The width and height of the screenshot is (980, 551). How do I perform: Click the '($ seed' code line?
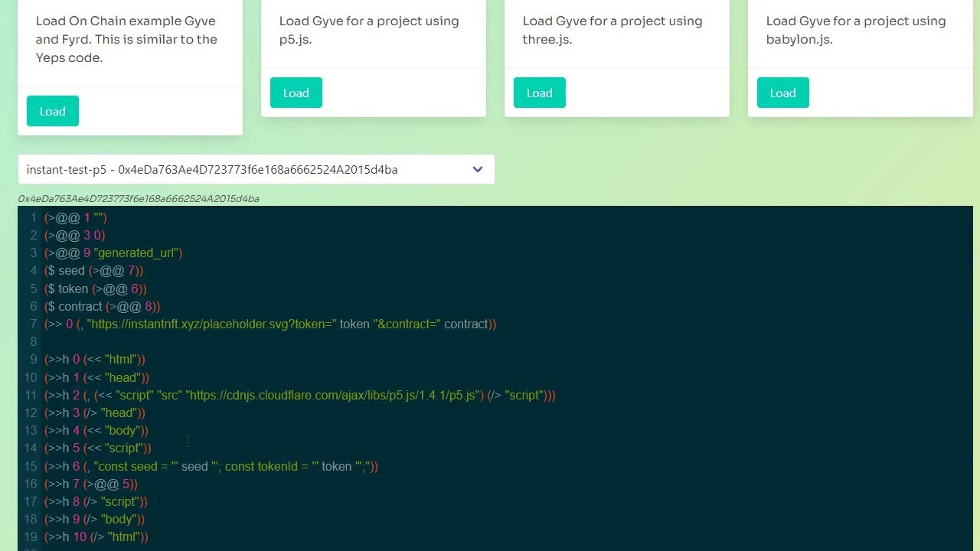pyautogui.click(x=94, y=270)
